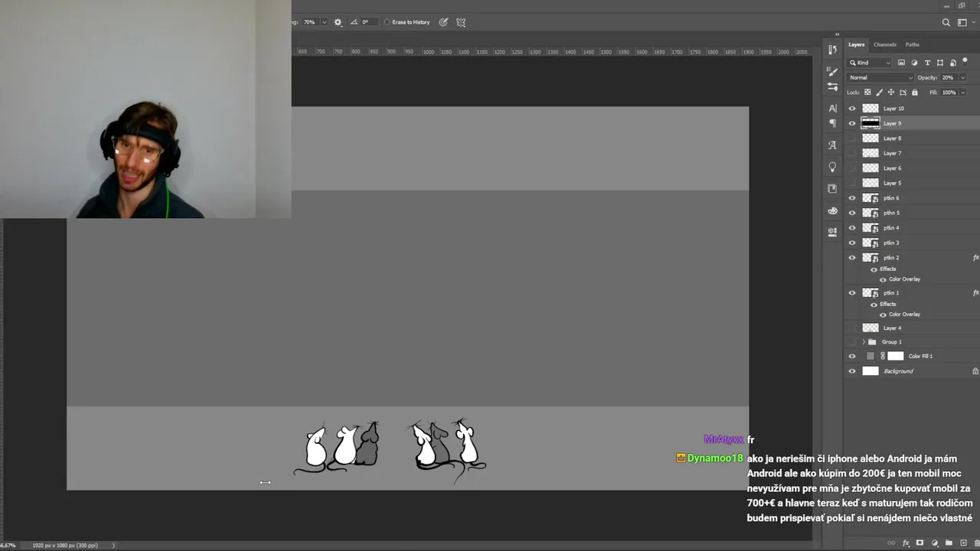The height and width of the screenshot is (551, 980).
Task: Click the brush angle 0° field
Action: 369,22
